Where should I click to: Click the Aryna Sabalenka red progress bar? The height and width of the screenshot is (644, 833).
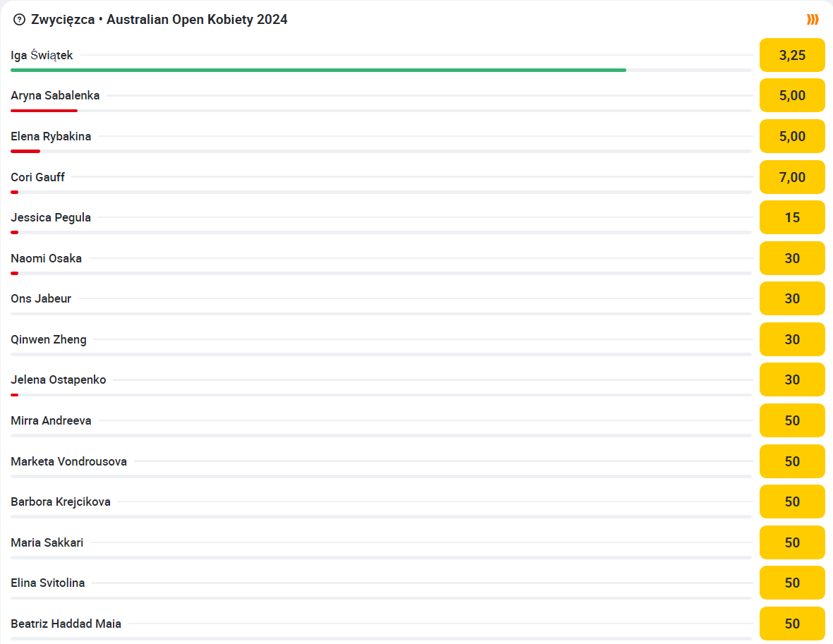[44, 111]
